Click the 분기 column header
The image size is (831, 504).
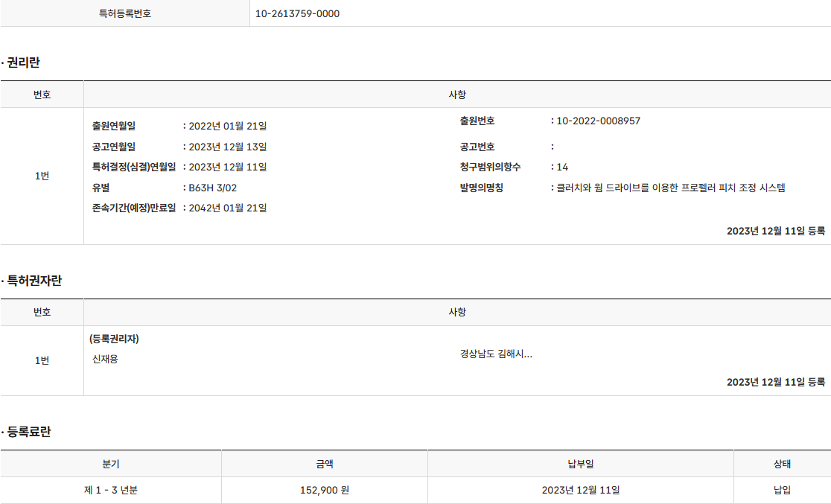[110, 464]
